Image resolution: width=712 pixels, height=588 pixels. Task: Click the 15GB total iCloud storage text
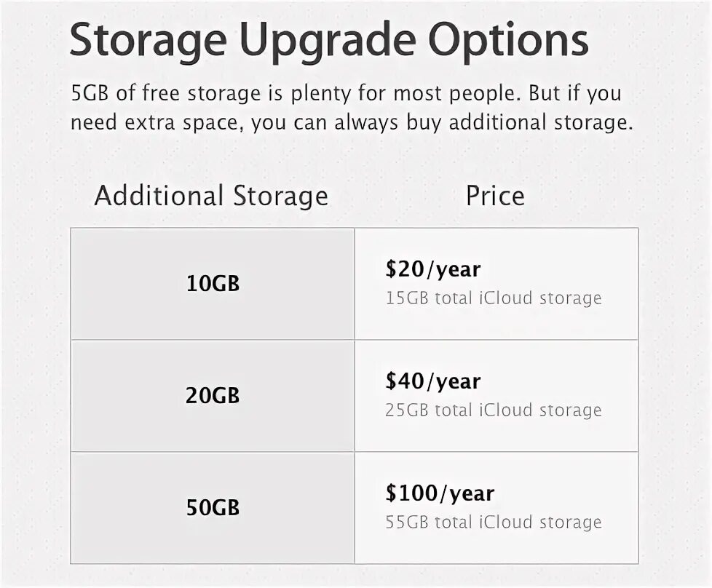(494, 298)
